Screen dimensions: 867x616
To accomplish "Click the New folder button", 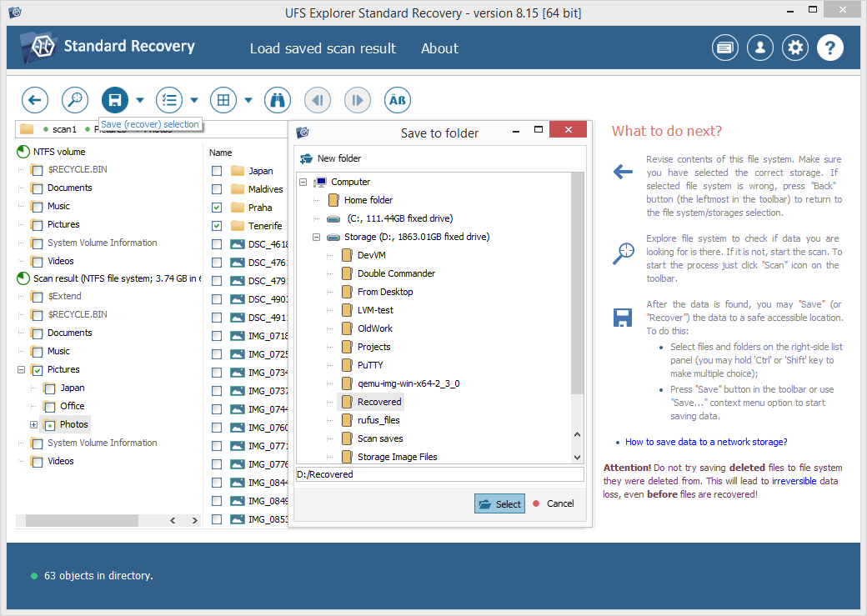I will click(331, 158).
